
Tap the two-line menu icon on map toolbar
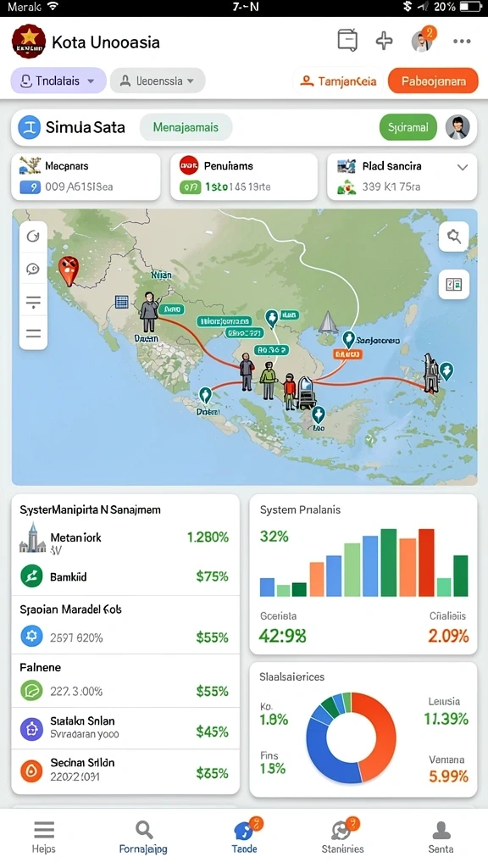(x=33, y=333)
